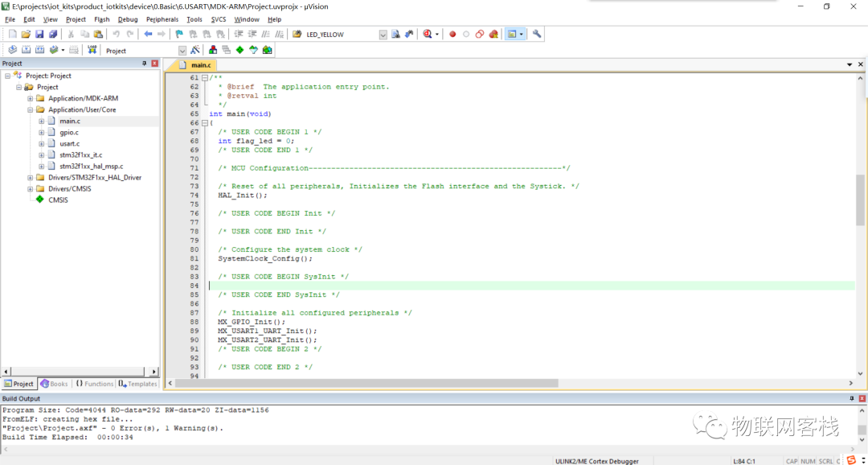Disable all breakpoints icon
The image size is (868, 465).
(x=480, y=34)
